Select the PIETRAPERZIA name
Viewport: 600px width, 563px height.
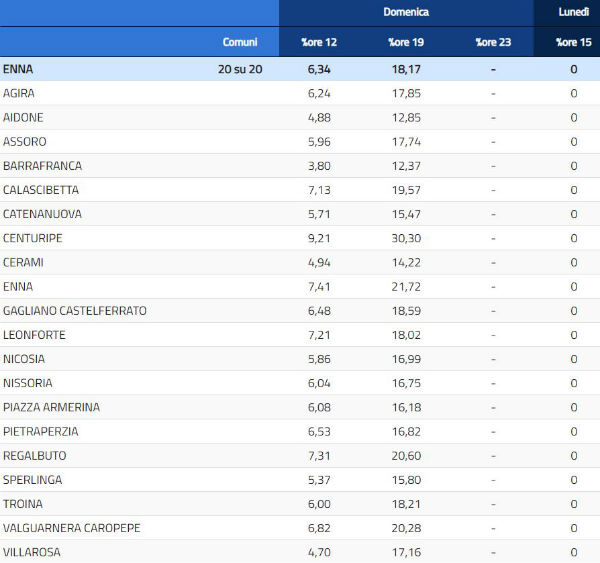point(41,432)
